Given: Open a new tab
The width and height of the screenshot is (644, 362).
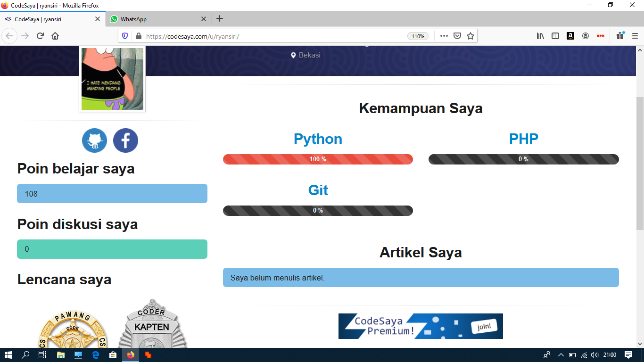Looking at the screenshot, I should pyautogui.click(x=219, y=19).
